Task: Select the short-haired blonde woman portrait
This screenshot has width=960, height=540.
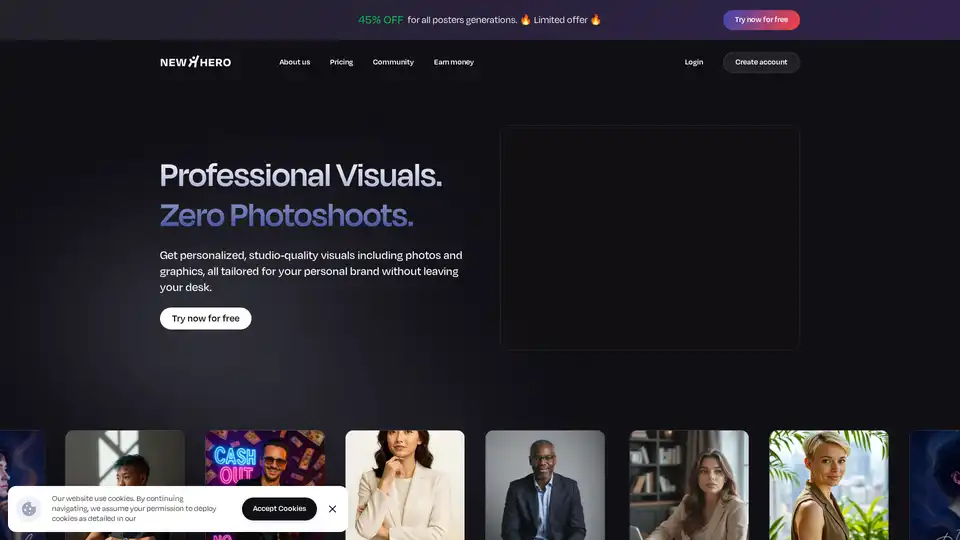Action: pyautogui.click(x=828, y=485)
